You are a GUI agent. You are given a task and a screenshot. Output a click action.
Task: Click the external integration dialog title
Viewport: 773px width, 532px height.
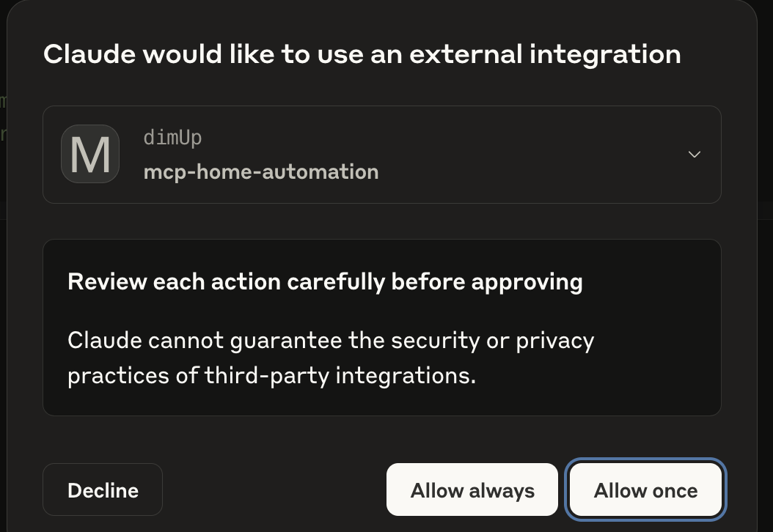362,54
